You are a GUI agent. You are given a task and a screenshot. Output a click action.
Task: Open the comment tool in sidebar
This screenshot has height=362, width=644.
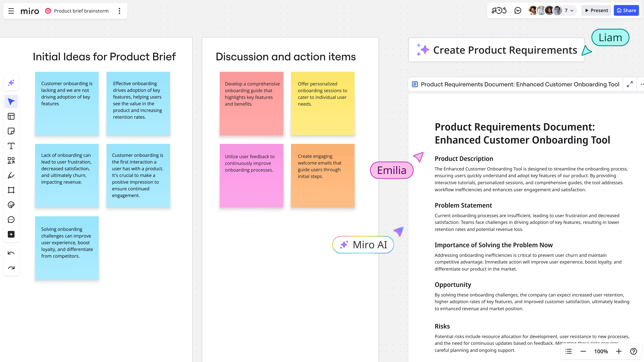(x=11, y=220)
